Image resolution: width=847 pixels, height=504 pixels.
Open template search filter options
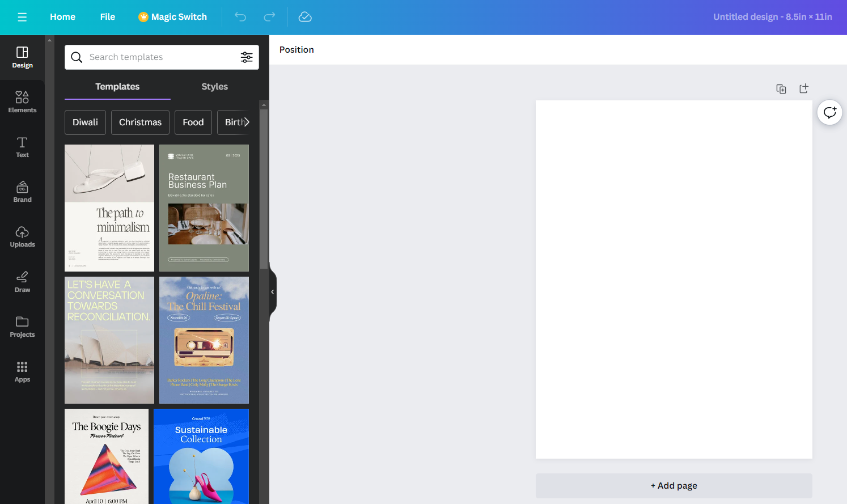(247, 57)
